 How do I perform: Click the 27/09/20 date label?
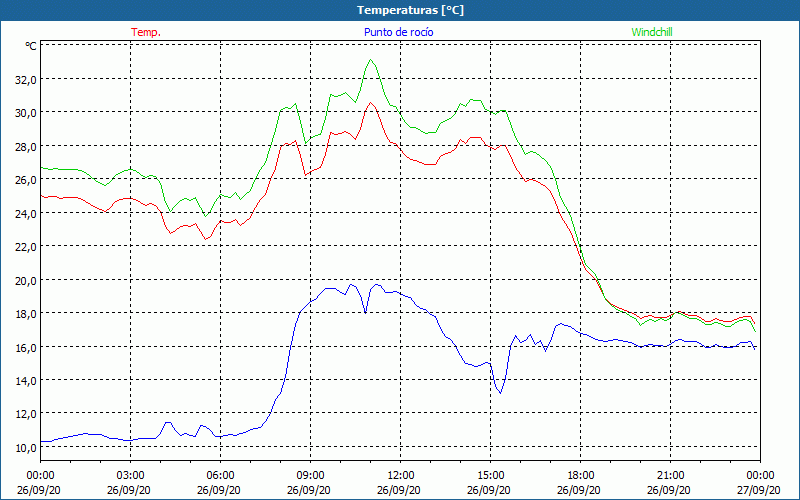[759, 490]
